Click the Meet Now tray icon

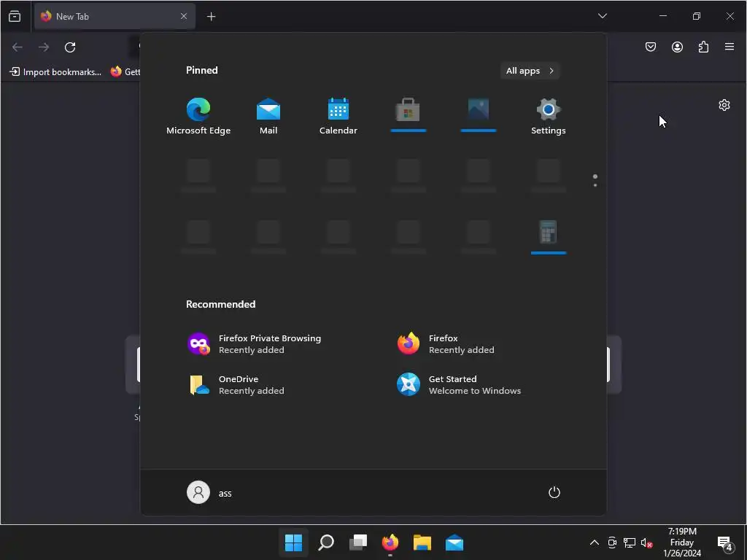612,542
